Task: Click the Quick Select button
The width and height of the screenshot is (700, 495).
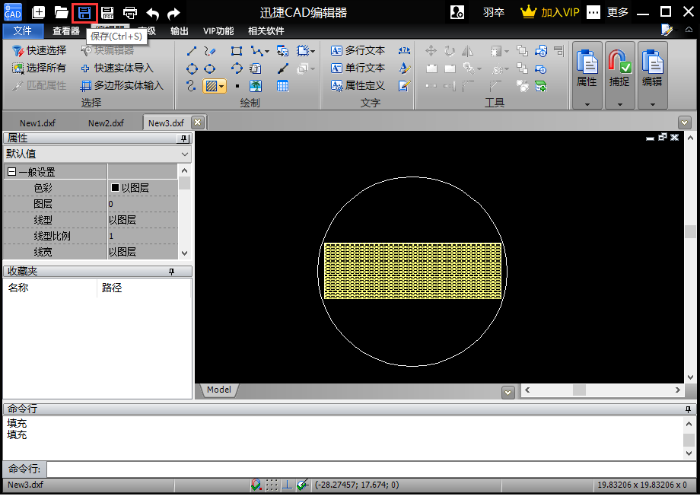Action: [x=39, y=50]
